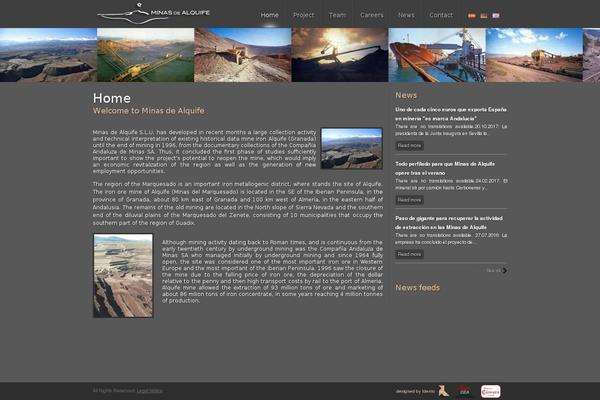Open banner photo of open-pit mine panorama
Viewport: 600px width, 400px height.
click(48, 55)
